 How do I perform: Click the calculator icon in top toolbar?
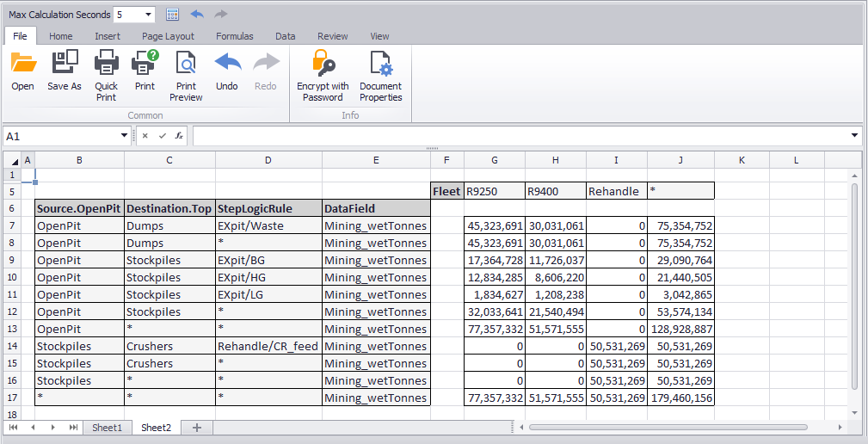coord(172,15)
